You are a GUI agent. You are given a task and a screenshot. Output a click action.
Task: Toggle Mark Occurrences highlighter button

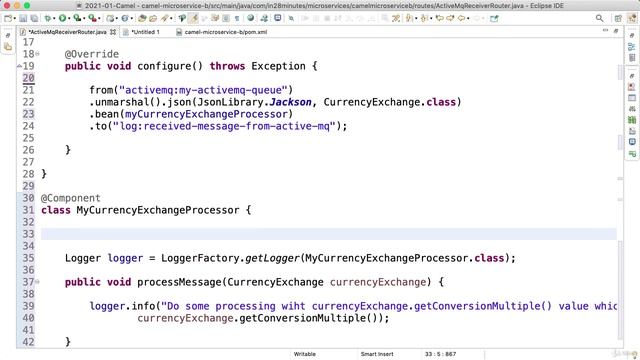[x=193, y=18]
